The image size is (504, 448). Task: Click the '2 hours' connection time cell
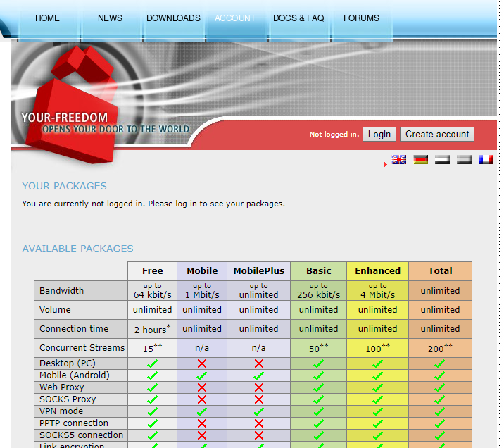coord(152,329)
